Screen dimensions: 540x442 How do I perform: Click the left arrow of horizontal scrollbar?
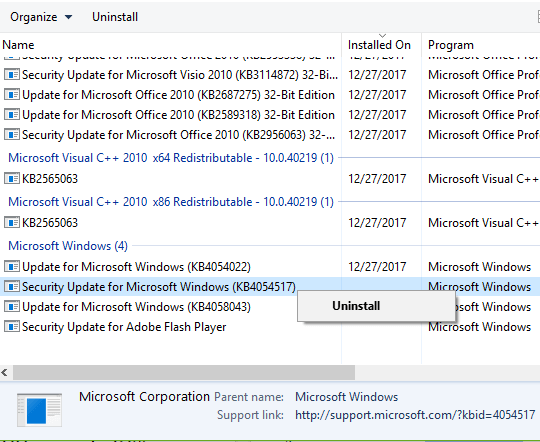(4, 372)
